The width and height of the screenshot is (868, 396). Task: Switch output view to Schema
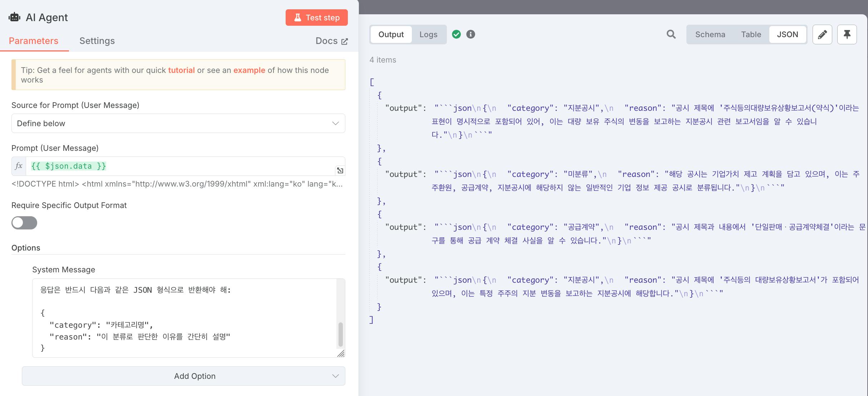tap(710, 34)
